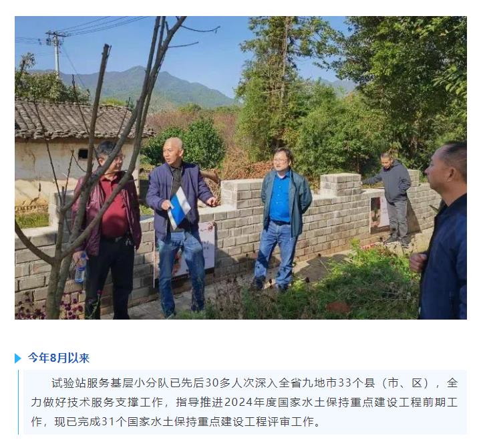
Task: Click the blue triangle bullet beside the heading
Action: pyautogui.click(x=18, y=358)
